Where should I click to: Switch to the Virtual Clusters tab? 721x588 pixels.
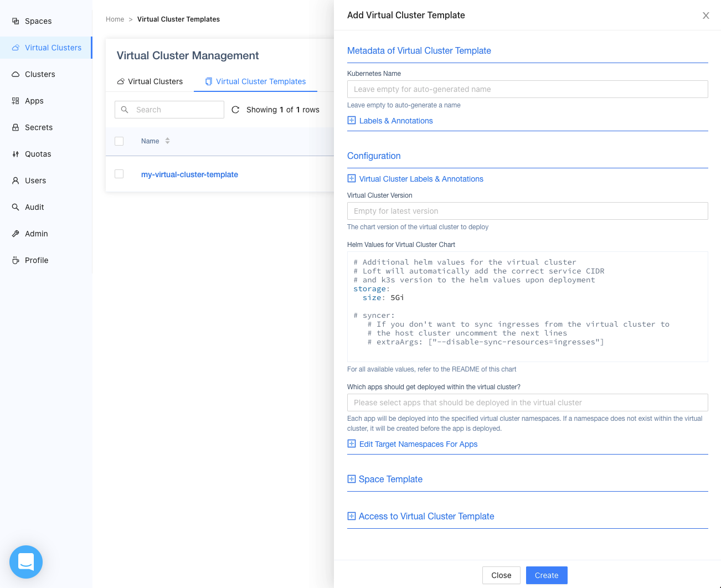150,81
